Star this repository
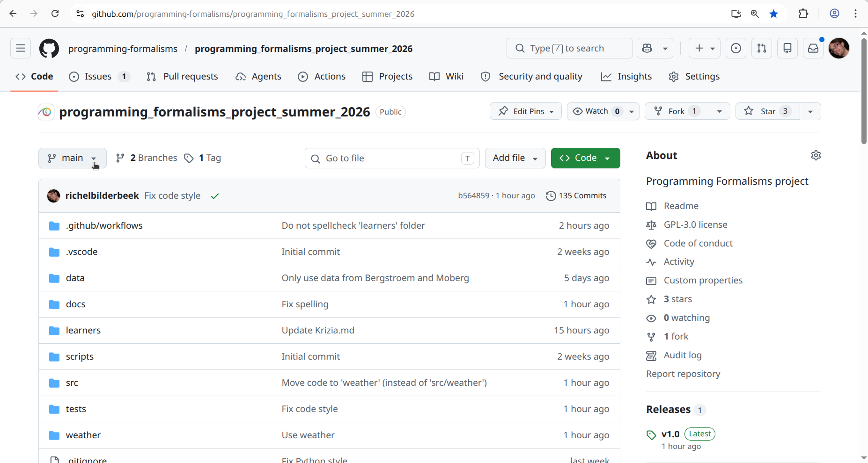 pos(768,111)
